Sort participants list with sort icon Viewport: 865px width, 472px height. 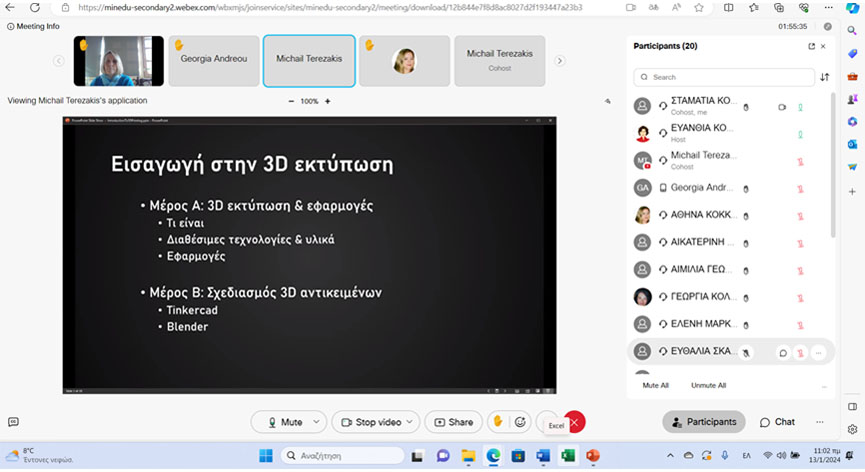tap(825, 77)
